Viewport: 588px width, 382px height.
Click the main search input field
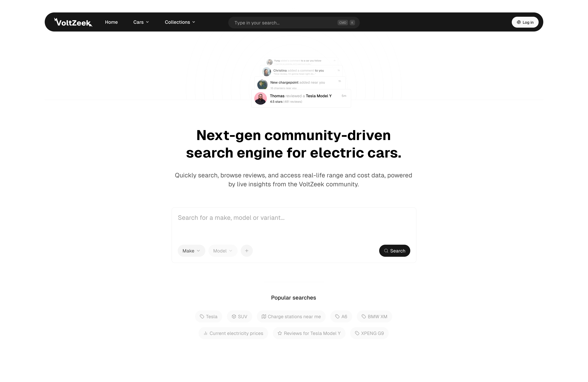pos(294,218)
